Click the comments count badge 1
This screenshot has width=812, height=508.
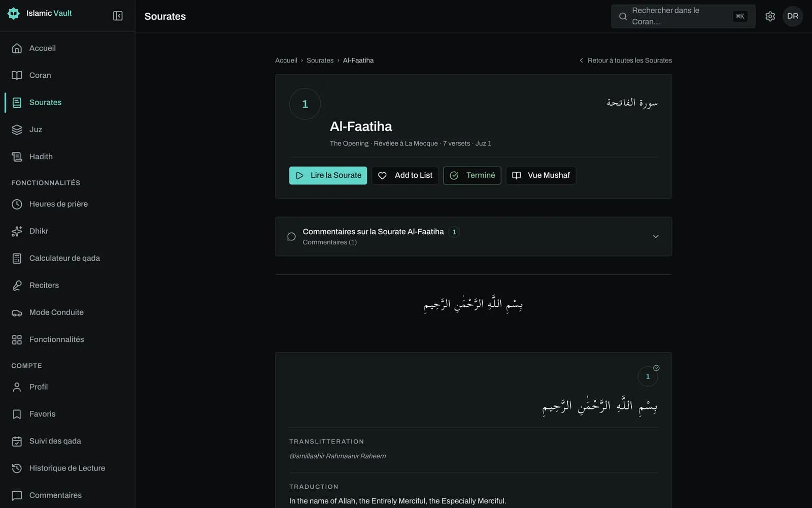tap(454, 232)
